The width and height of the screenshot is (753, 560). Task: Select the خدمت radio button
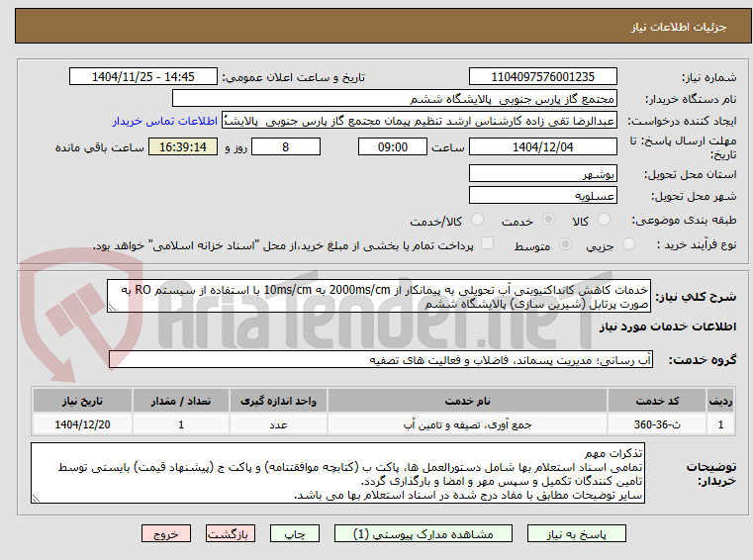click(548, 220)
